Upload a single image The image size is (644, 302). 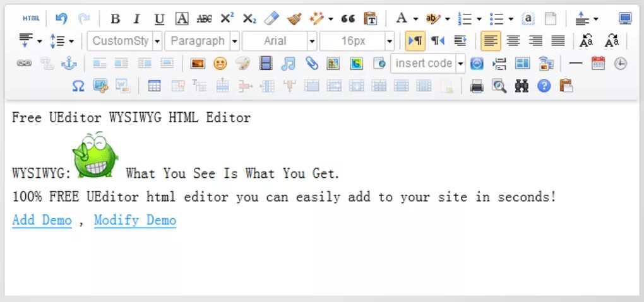click(x=198, y=63)
